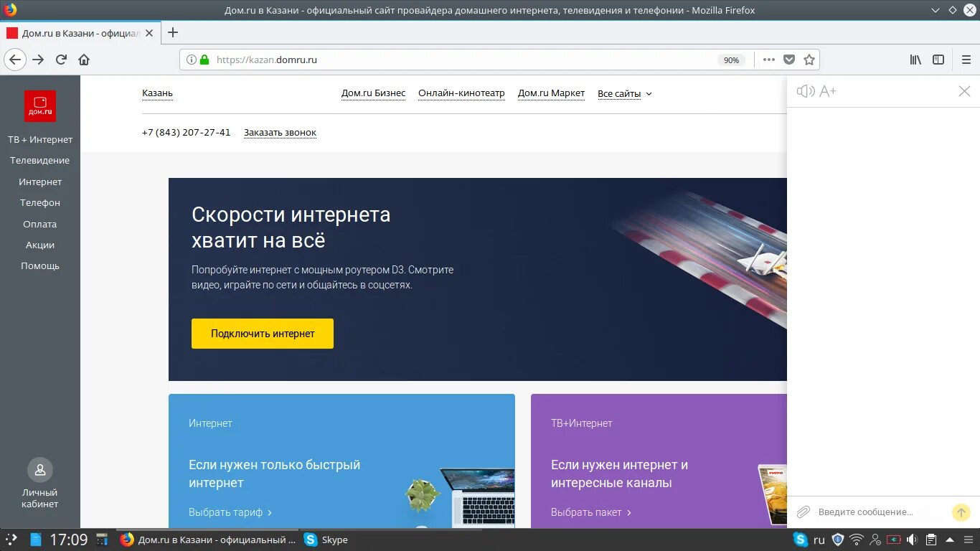980x551 pixels.
Task: Go back with the browser back arrow
Action: pos(14,60)
